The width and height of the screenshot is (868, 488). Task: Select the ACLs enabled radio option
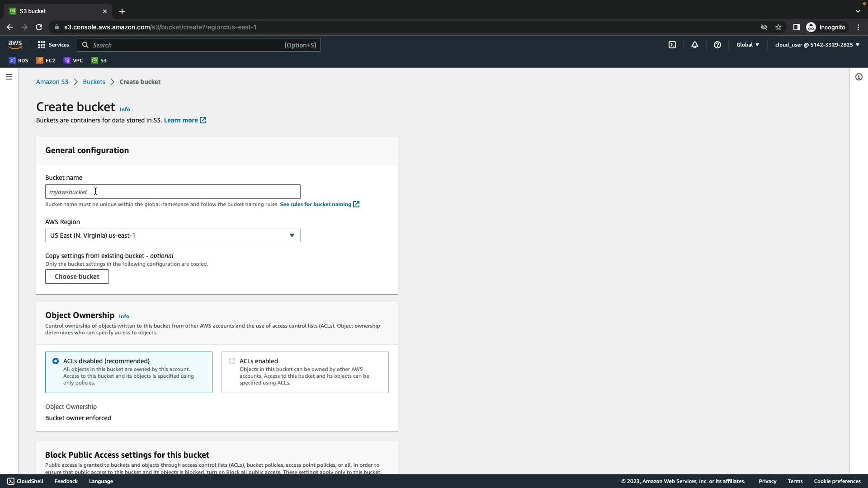pos(232,361)
